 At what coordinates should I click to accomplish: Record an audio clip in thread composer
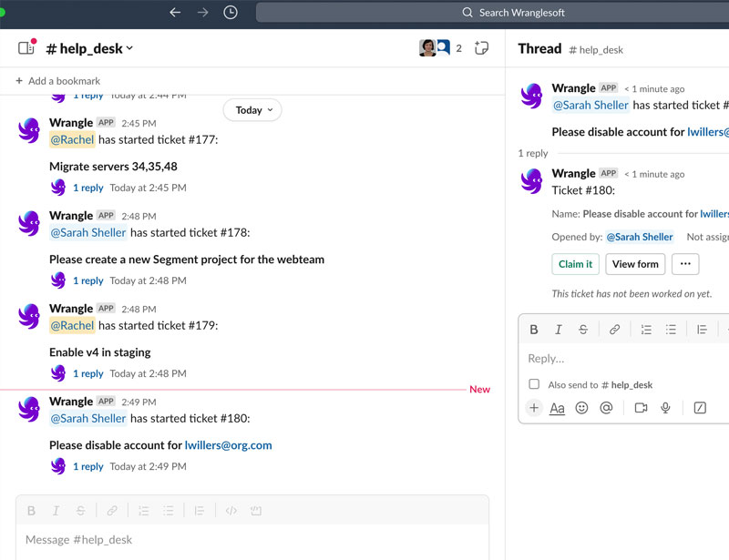tap(666, 408)
